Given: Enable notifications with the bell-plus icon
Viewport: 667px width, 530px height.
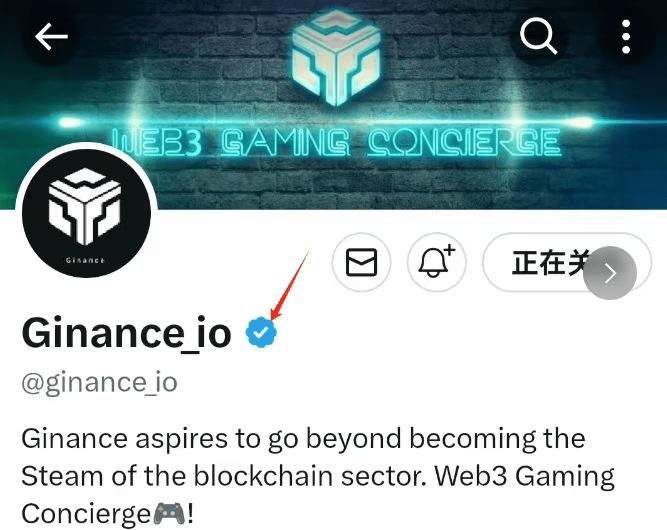Looking at the screenshot, I should pyautogui.click(x=437, y=262).
